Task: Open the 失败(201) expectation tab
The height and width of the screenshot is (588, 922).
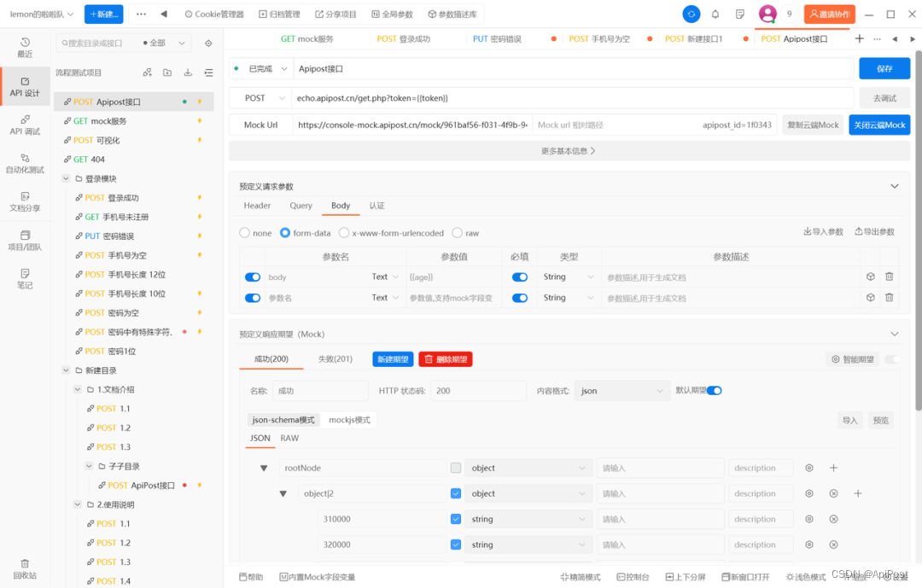Action: 336,358
